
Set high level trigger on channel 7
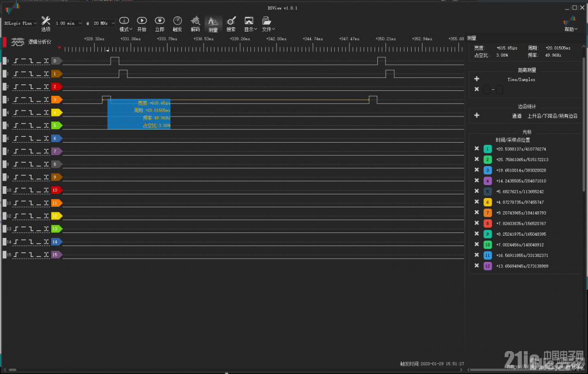pyautogui.click(x=23, y=151)
